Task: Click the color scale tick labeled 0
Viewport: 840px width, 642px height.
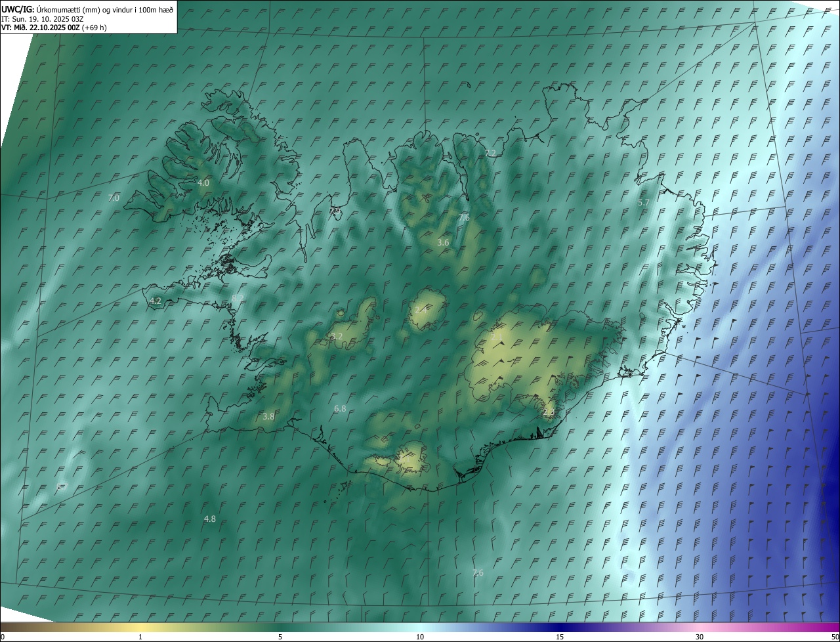Action: pyautogui.click(x=2, y=637)
